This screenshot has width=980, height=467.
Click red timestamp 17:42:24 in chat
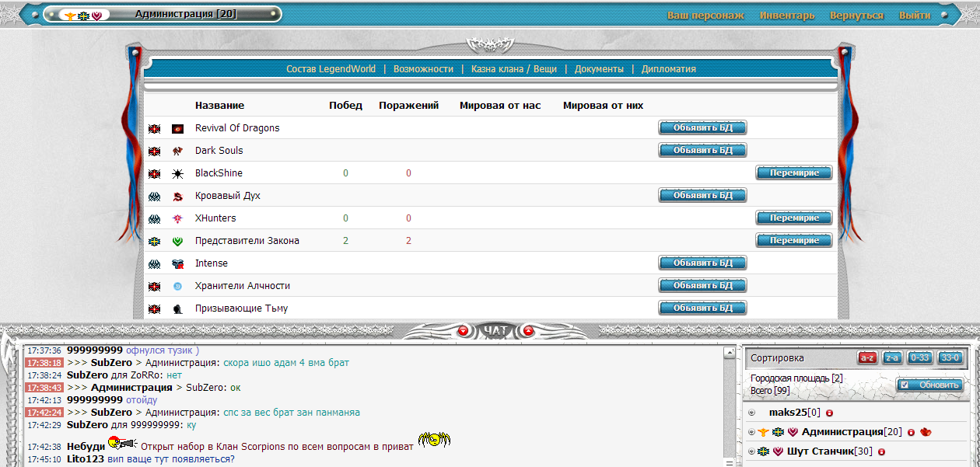(44, 413)
